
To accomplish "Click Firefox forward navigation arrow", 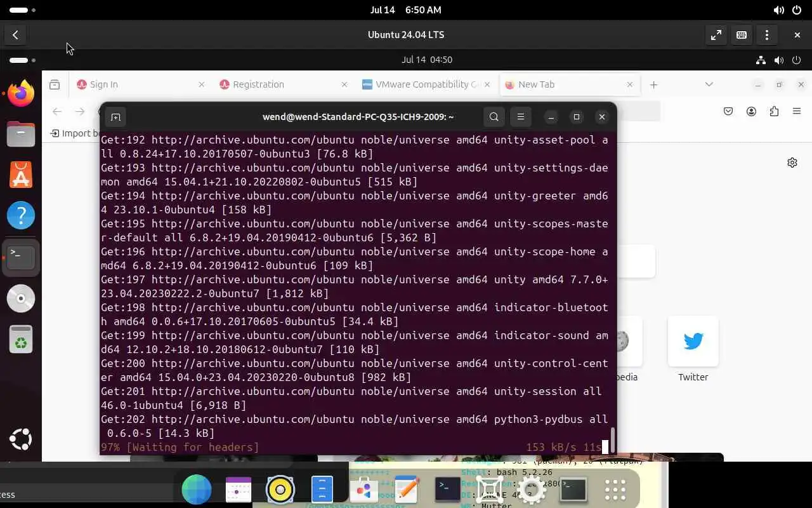I will click(x=79, y=112).
